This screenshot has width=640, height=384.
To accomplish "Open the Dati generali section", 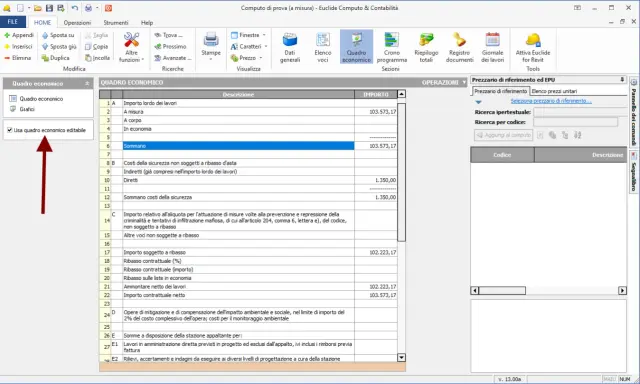I will click(290, 48).
